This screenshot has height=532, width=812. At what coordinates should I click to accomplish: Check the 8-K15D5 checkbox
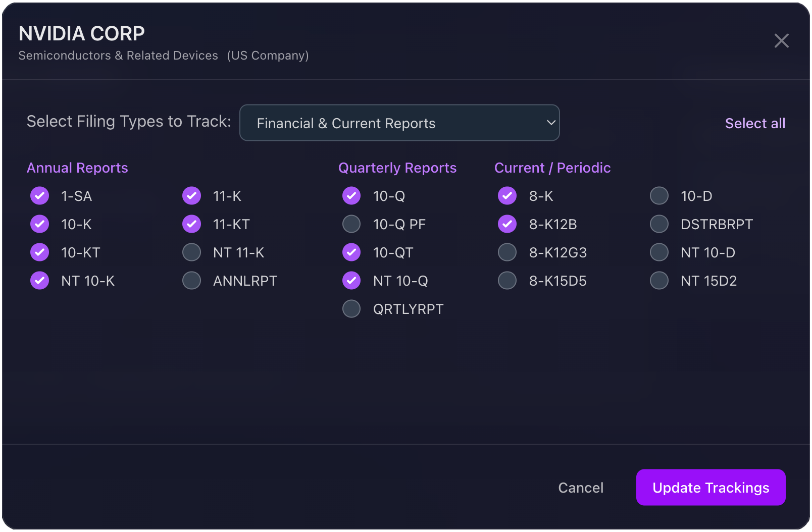tap(507, 281)
